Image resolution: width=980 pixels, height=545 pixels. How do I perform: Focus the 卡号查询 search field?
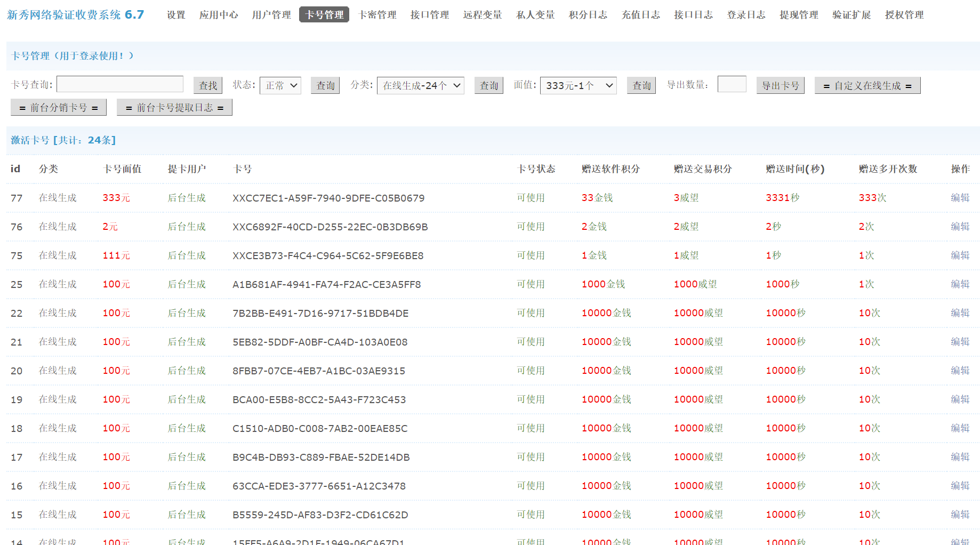coord(120,84)
